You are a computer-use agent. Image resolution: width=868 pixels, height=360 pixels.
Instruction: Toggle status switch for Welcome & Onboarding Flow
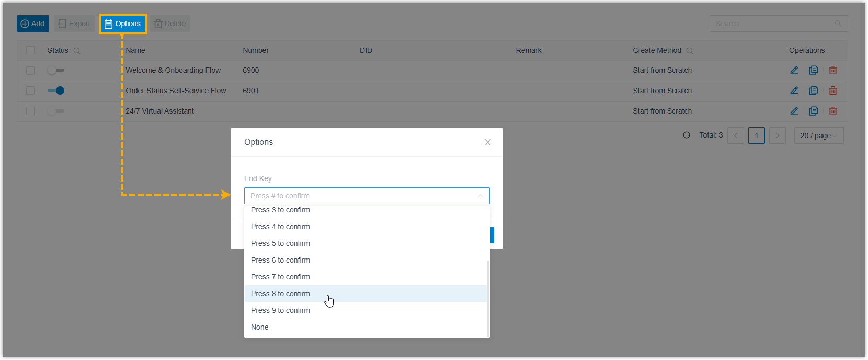pyautogui.click(x=55, y=70)
